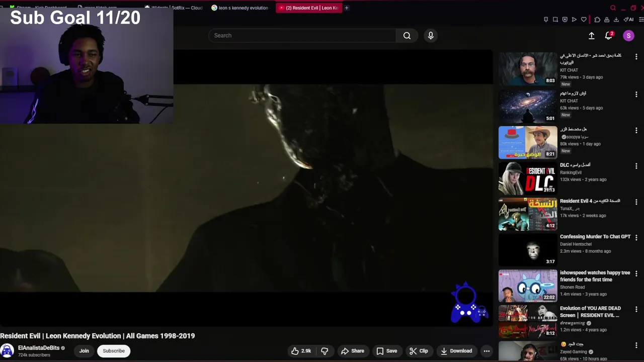
Task: Open the galaxy 5:01 video thumbnail
Action: pos(528,106)
